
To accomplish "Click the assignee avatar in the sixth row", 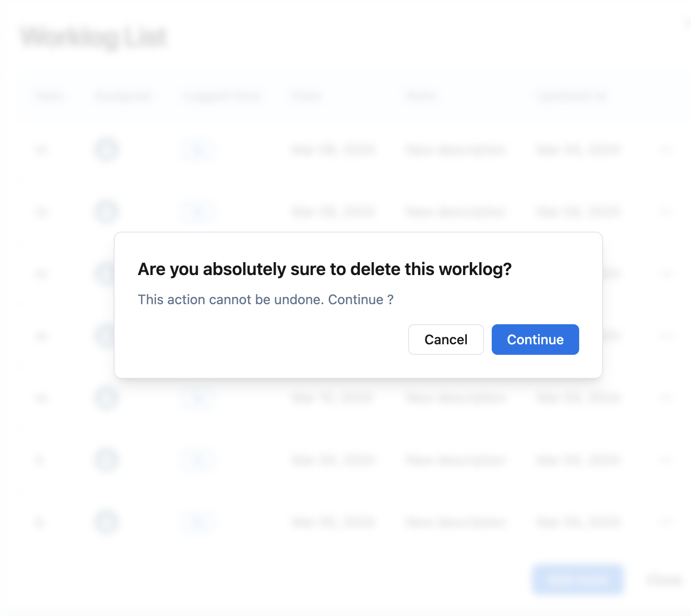I will 106,460.
